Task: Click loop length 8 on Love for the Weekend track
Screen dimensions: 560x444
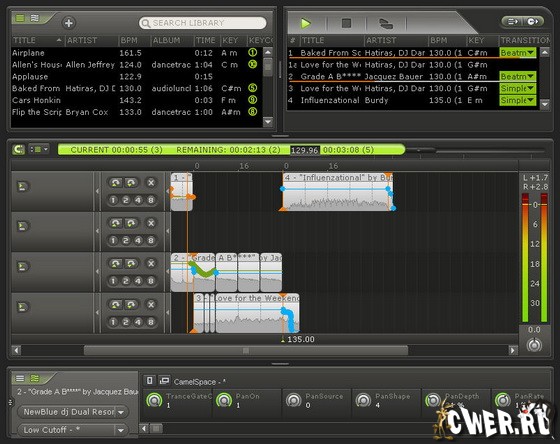Action: (151, 322)
